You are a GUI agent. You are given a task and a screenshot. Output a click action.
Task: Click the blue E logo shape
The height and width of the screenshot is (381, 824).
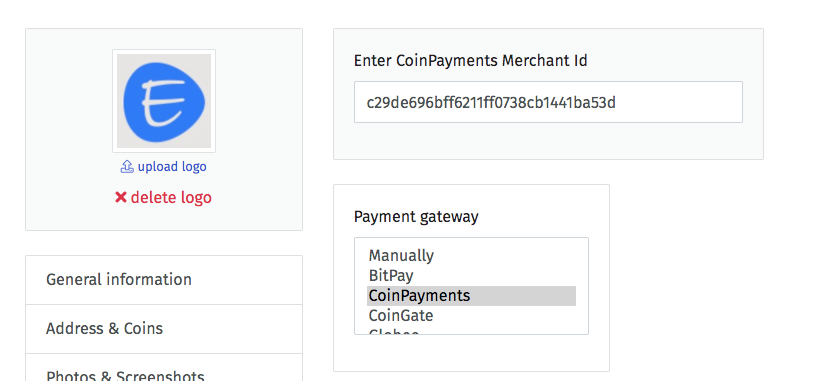[x=164, y=102]
